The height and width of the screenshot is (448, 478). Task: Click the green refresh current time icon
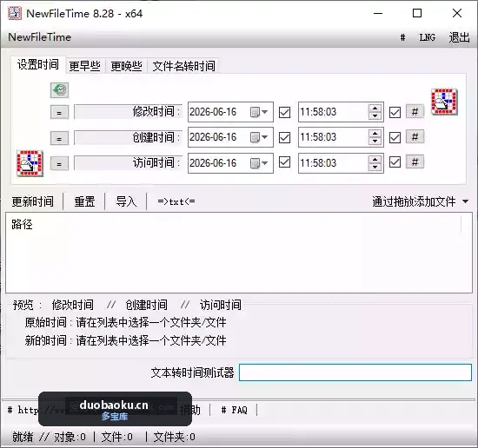[x=59, y=90]
